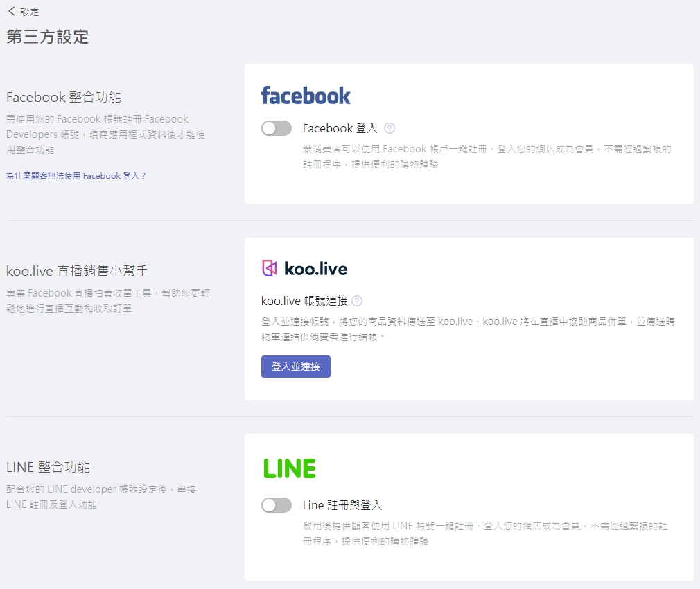Image resolution: width=700 pixels, height=589 pixels.
Task: Click the 登入並連接 button
Action: 295,367
